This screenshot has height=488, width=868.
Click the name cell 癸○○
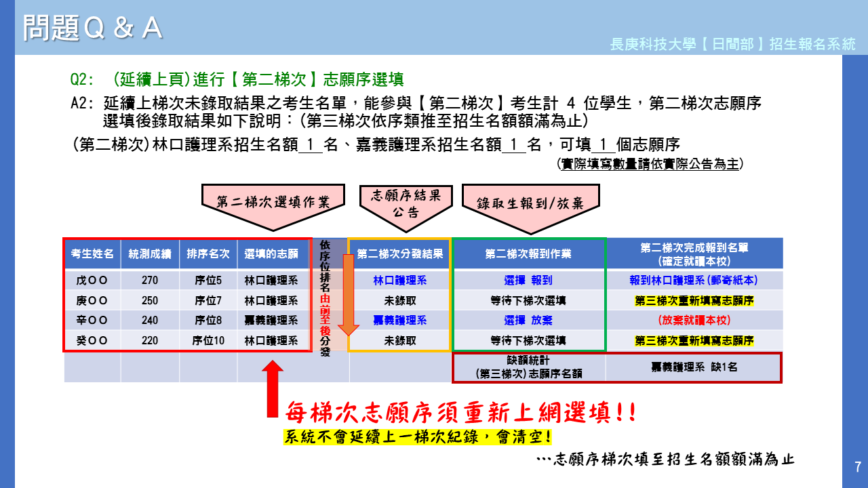[x=92, y=340]
